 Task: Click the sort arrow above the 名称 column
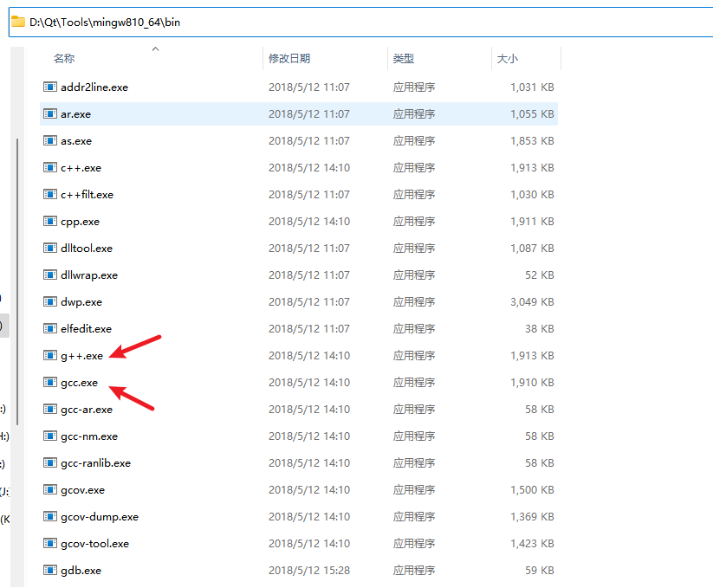pos(155,49)
